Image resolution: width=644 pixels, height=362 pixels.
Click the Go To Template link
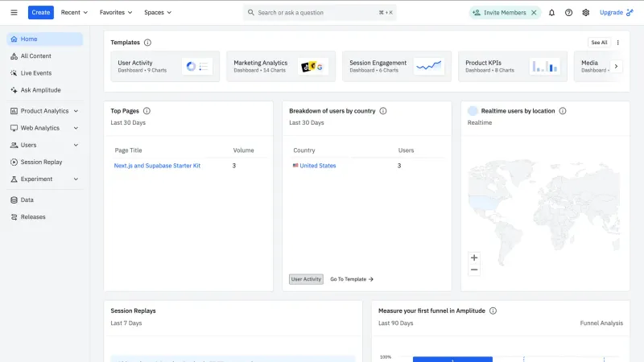point(352,279)
